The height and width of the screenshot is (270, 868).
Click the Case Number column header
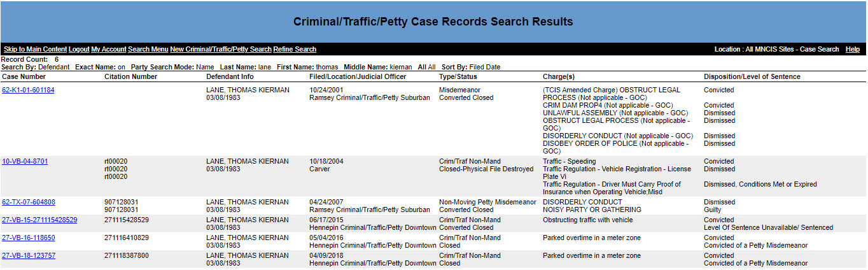(x=24, y=76)
